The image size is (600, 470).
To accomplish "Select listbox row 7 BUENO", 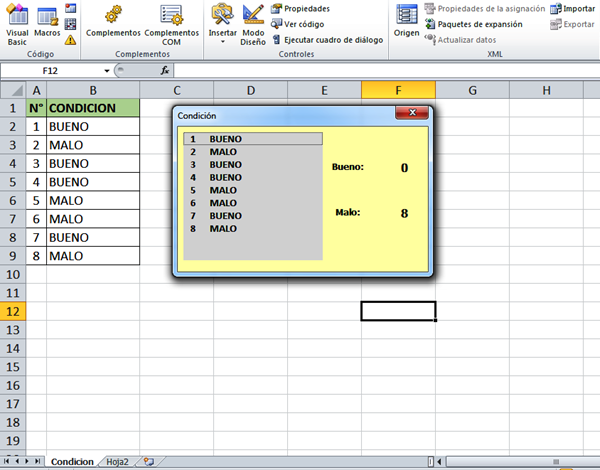I will [x=253, y=216].
